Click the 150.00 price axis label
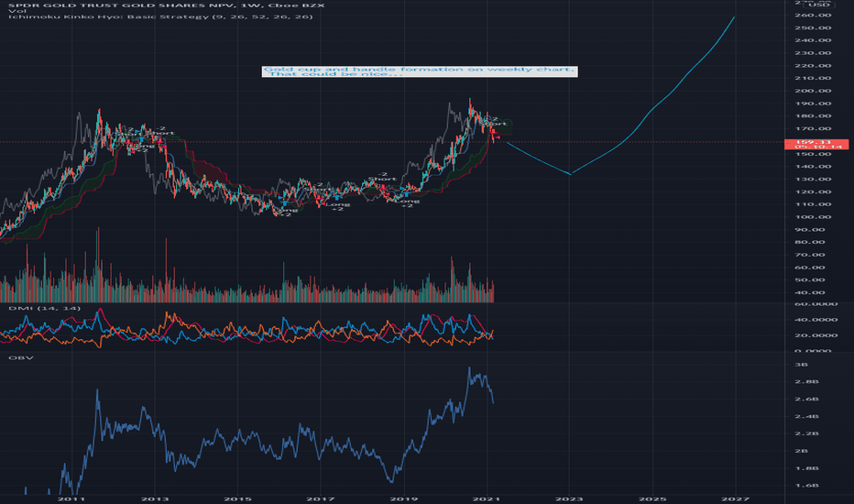 point(813,154)
